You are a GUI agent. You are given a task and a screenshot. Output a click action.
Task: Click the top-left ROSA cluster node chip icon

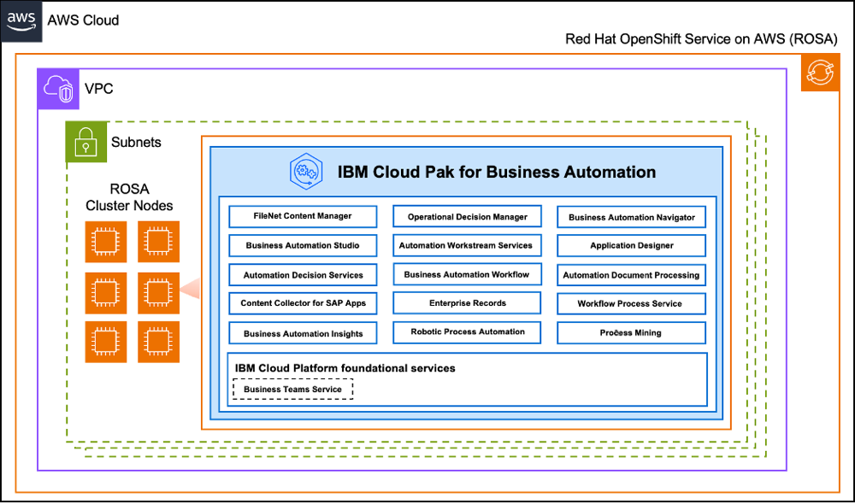pos(106,242)
